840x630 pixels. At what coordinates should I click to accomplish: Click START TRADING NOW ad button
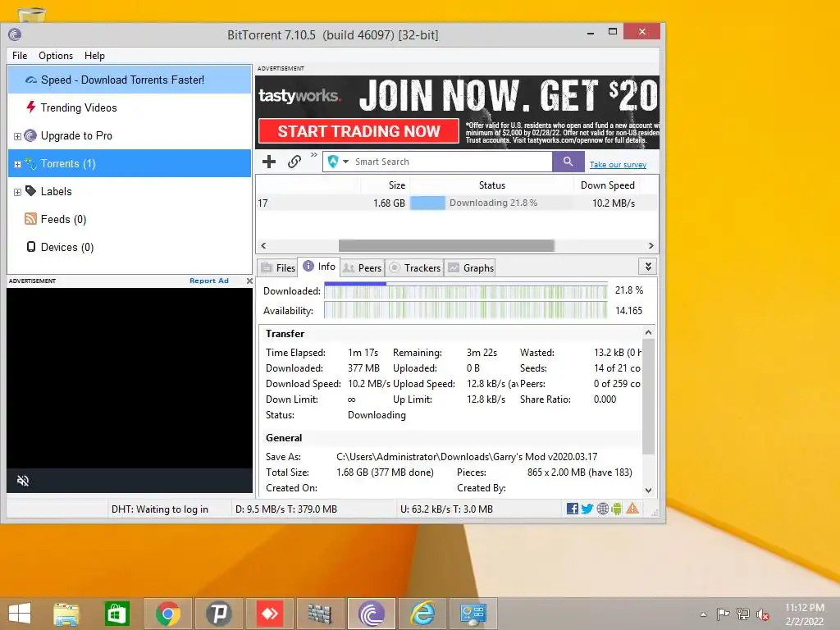(x=358, y=131)
